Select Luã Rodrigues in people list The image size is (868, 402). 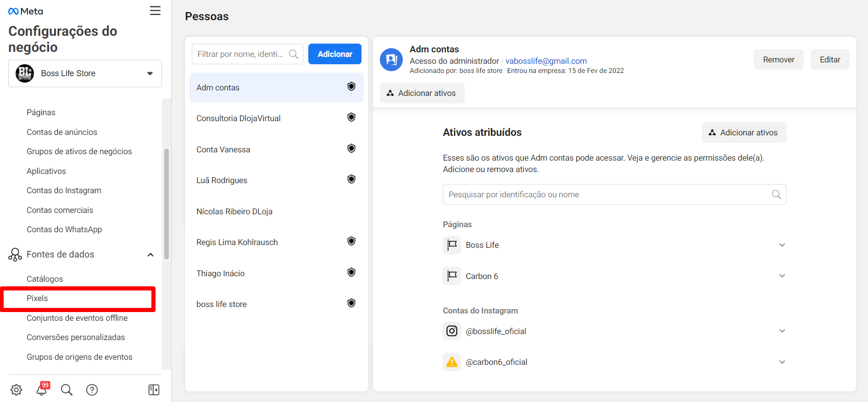click(277, 180)
